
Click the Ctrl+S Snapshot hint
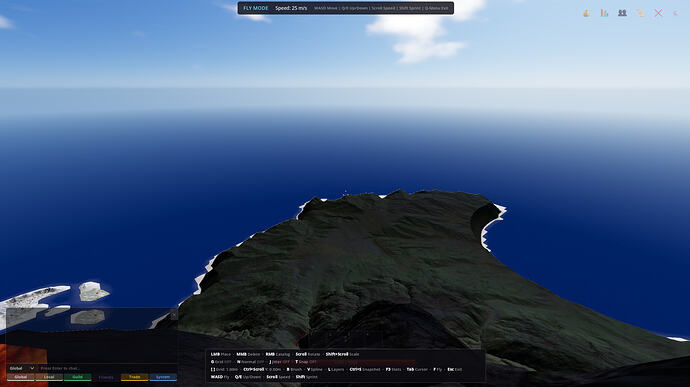365,369
